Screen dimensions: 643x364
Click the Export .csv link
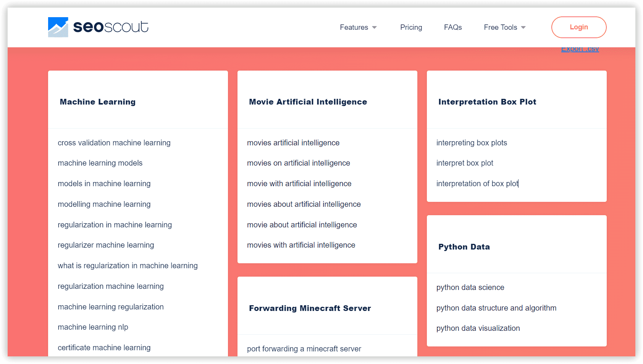click(x=580, y=49)
